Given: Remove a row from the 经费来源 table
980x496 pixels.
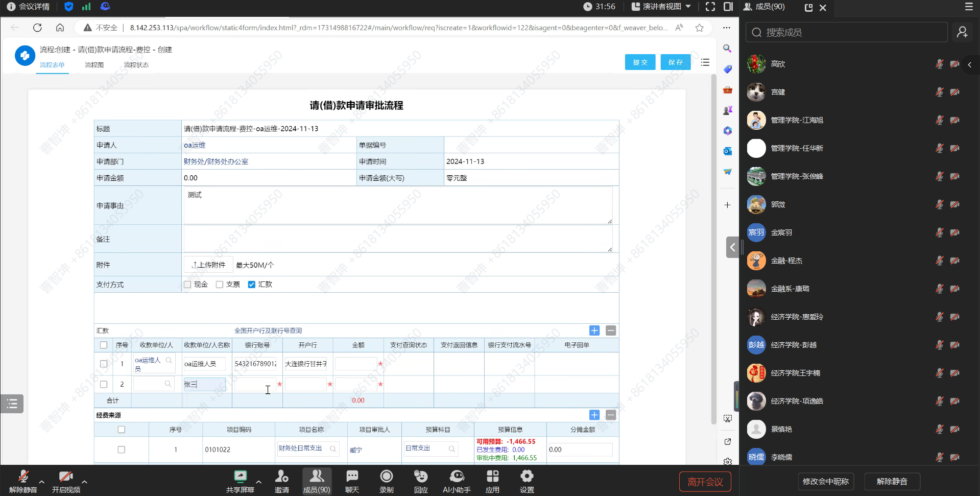Looking at the screenshot, I should tap(611, 415).
